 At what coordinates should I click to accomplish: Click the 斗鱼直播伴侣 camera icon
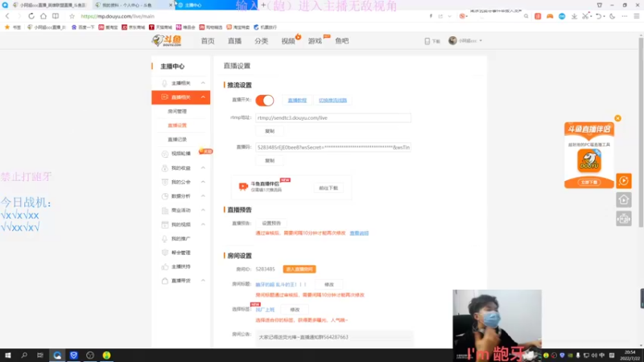click(243, 187)
